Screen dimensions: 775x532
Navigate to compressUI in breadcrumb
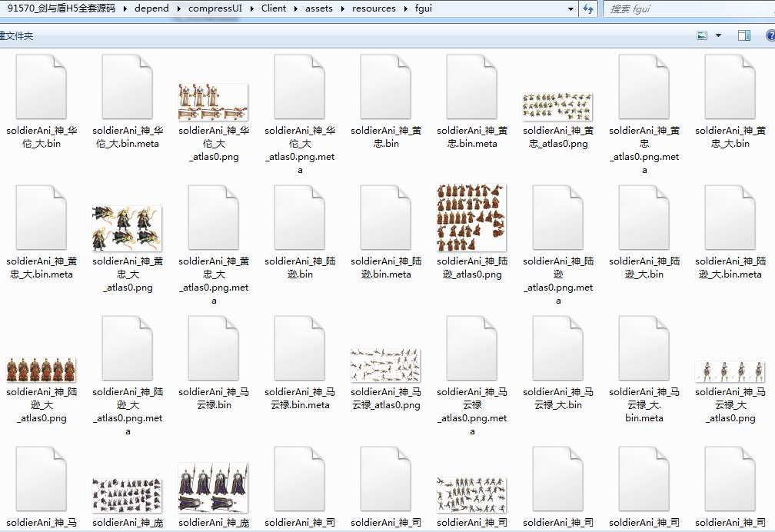click(215, 9)
